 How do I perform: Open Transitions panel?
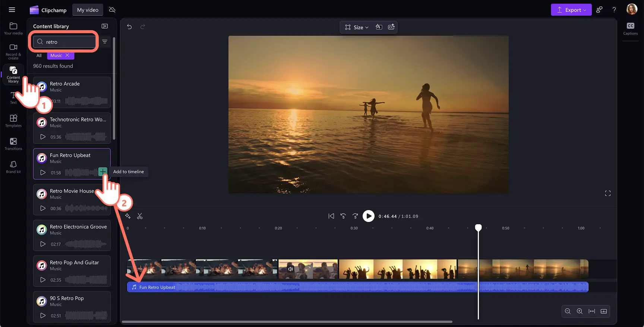tap(13, 144)
